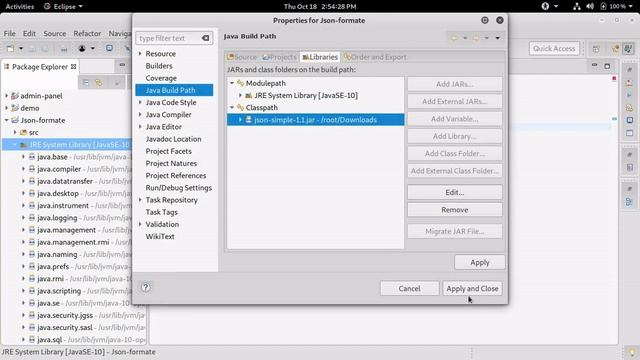The height and width of the screenshot is (360, 640).
Task: Expand the Java Code Style category
Action: 140,102
